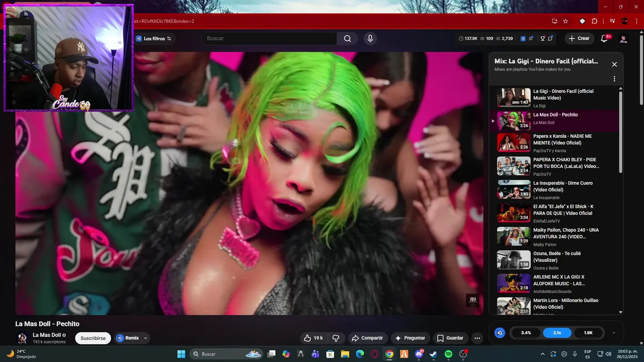Select the 1.9K stat pill
This screenshot has width=644, height=362.
pyautogui.click(x=588, y=333)
